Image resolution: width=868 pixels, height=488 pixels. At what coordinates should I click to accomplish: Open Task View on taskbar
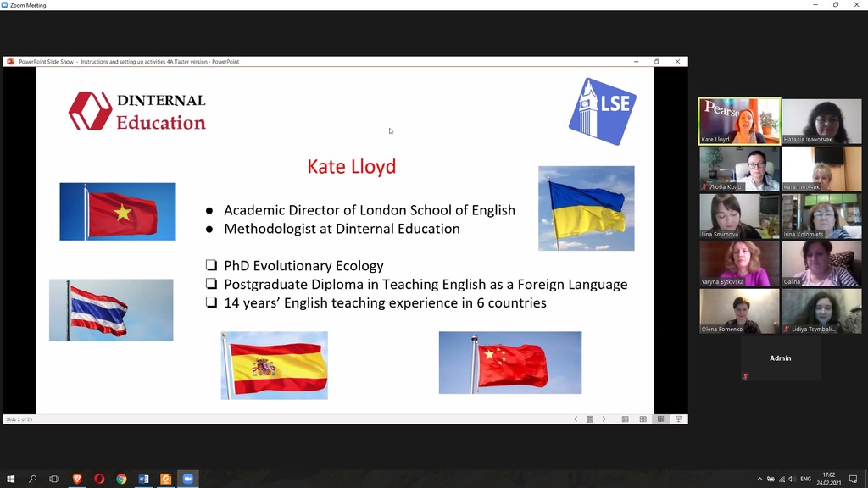(x=54, y=479)
